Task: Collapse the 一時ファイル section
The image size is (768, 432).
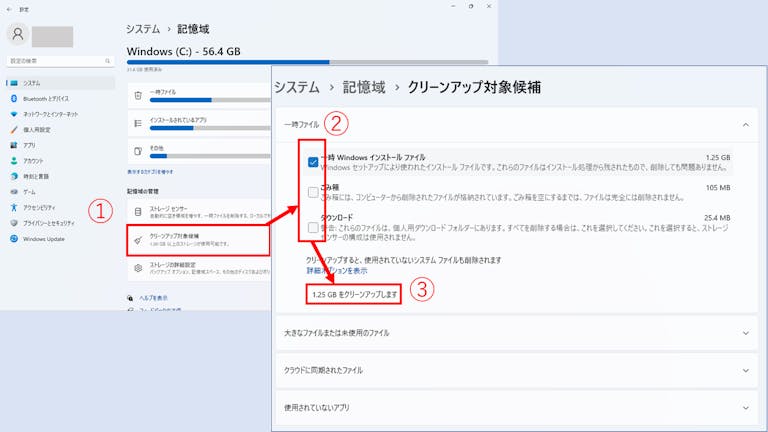Action: tap(745, 125)
